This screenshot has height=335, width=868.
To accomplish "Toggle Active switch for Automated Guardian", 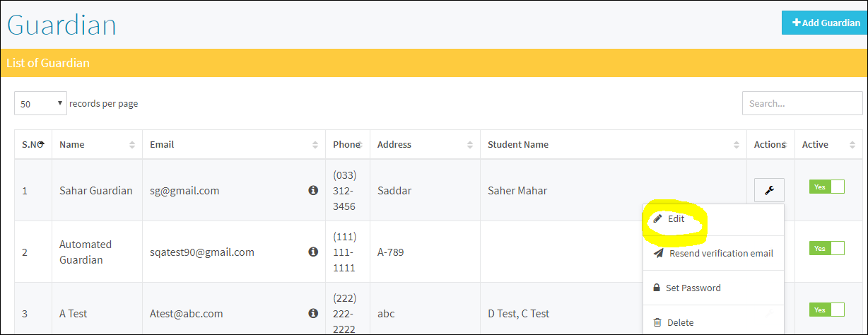I will click(x=826, y=248).
